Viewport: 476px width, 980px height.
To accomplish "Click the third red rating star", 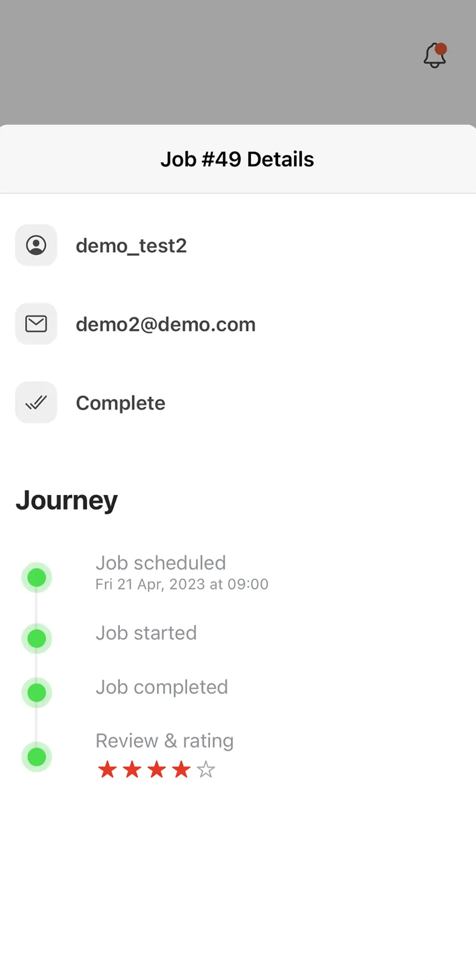I will coord(157,770).
